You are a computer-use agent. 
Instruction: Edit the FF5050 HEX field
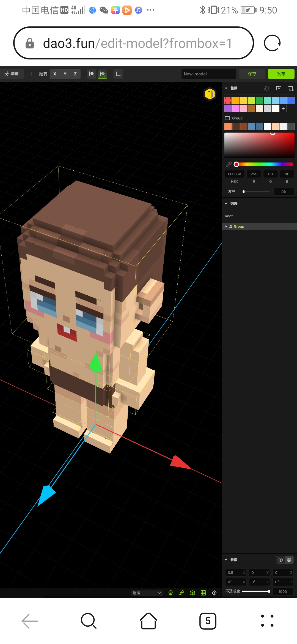[235, 174]
